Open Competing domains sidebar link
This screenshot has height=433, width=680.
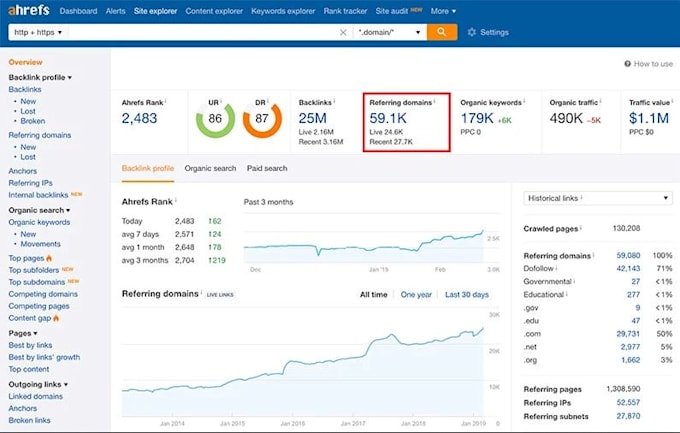[43, 294]
